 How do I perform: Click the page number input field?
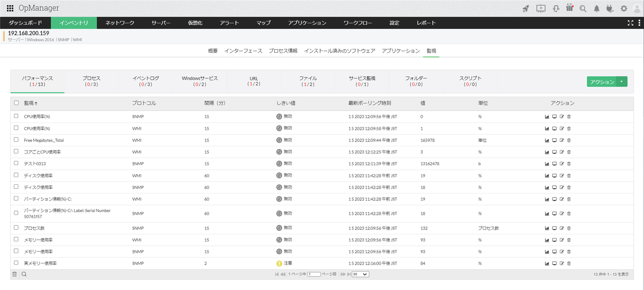click(314, 275)
